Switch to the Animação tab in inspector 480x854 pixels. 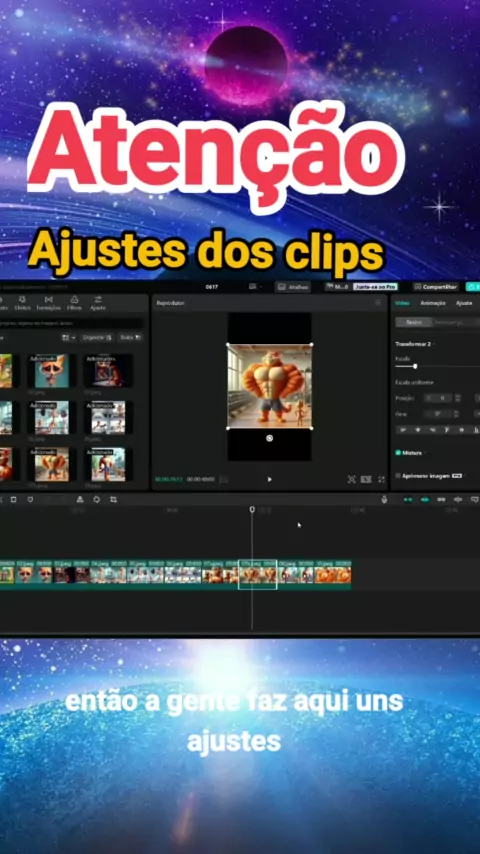433,303
